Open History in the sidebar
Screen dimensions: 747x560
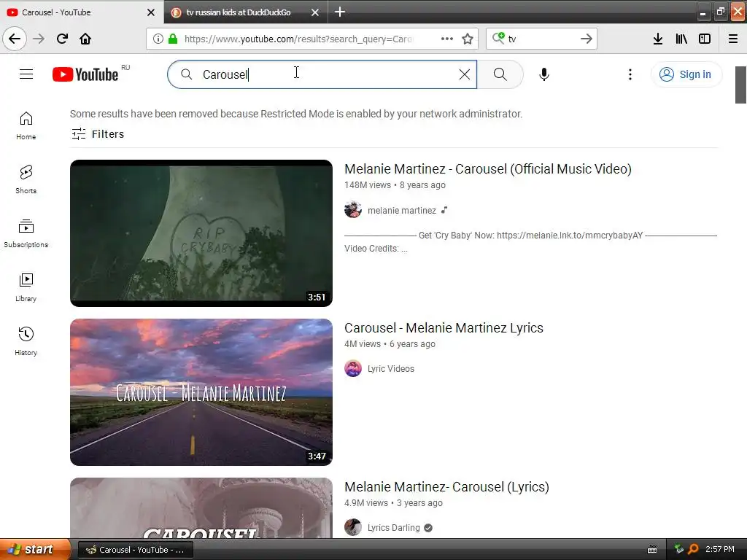tap(26, 341)
